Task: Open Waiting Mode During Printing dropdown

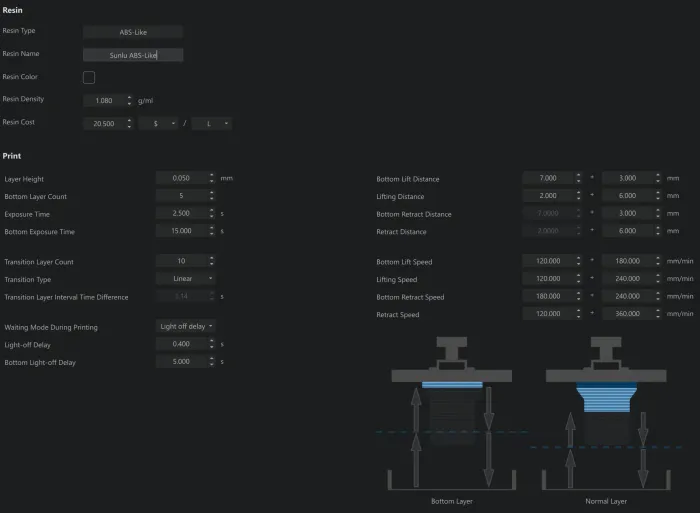Action: pos(186,326)
